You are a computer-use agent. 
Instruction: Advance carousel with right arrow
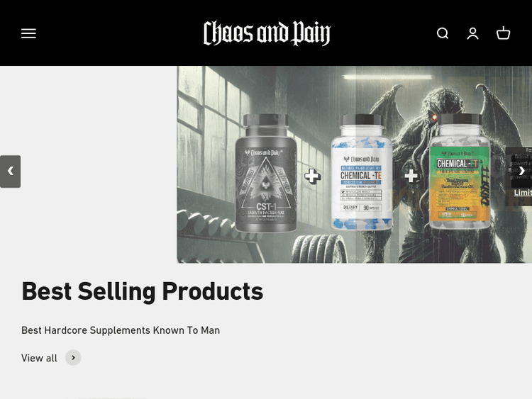pos(521,172)
